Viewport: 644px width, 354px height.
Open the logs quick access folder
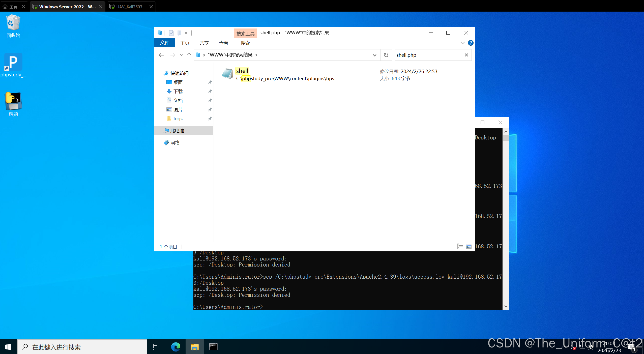click(x=178, y=119)
